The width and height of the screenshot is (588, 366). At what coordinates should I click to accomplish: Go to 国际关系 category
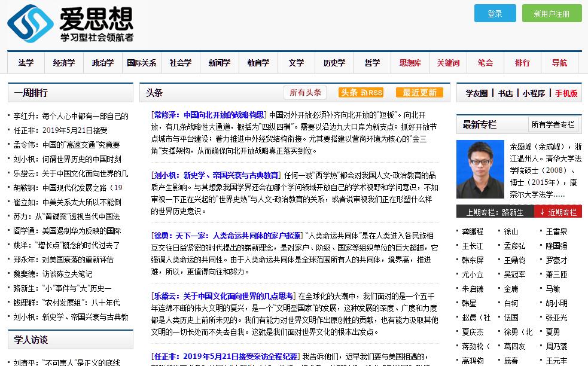point(141,63)
